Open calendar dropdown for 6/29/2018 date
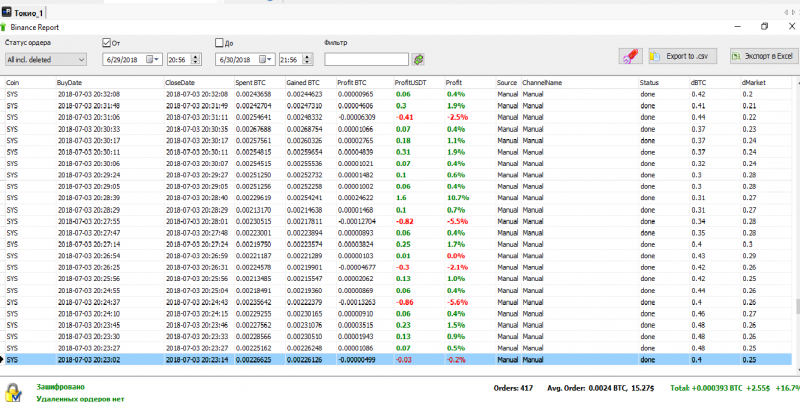800x402 pixels. 153,60
